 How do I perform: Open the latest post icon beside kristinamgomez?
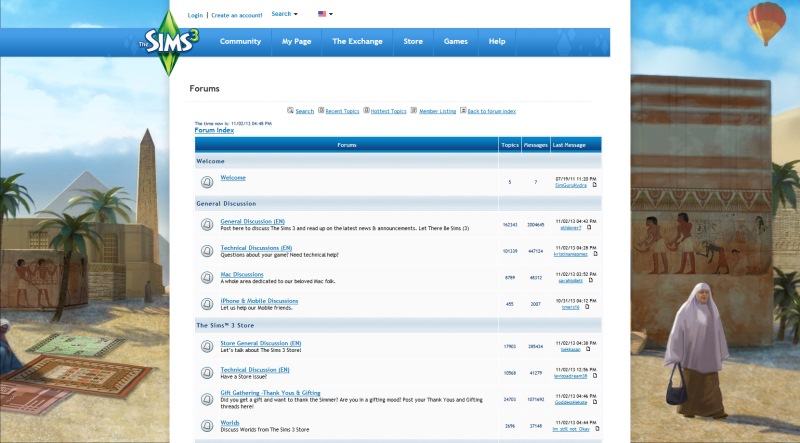click(595, 254)
